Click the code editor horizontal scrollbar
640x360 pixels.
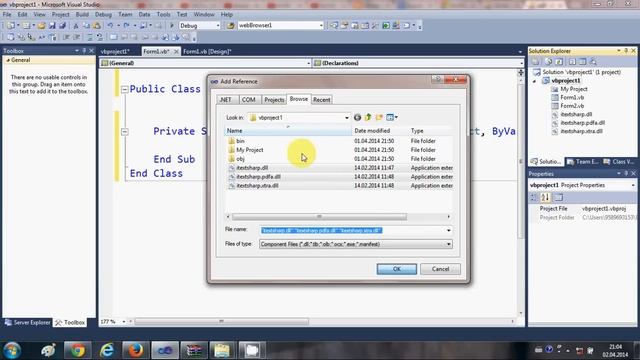click(x=221, y=322)
